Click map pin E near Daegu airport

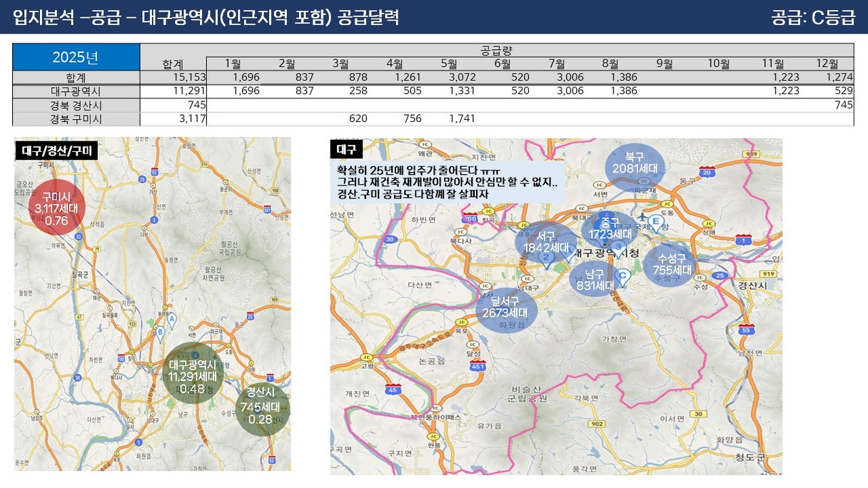click(655, 223)
